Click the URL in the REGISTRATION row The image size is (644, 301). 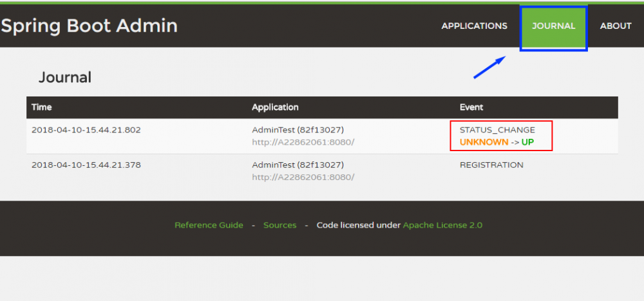(x=303, y=177)
